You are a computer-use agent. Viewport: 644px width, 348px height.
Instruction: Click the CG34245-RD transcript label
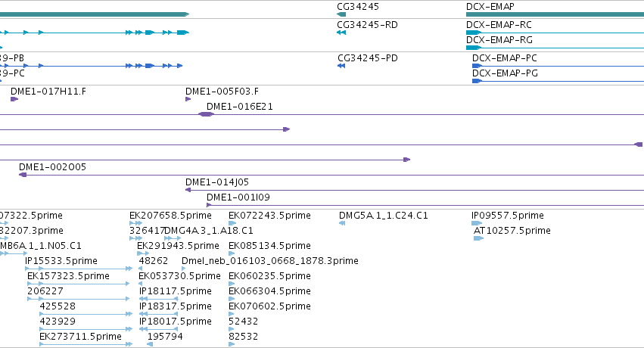[x=367, y=25]
